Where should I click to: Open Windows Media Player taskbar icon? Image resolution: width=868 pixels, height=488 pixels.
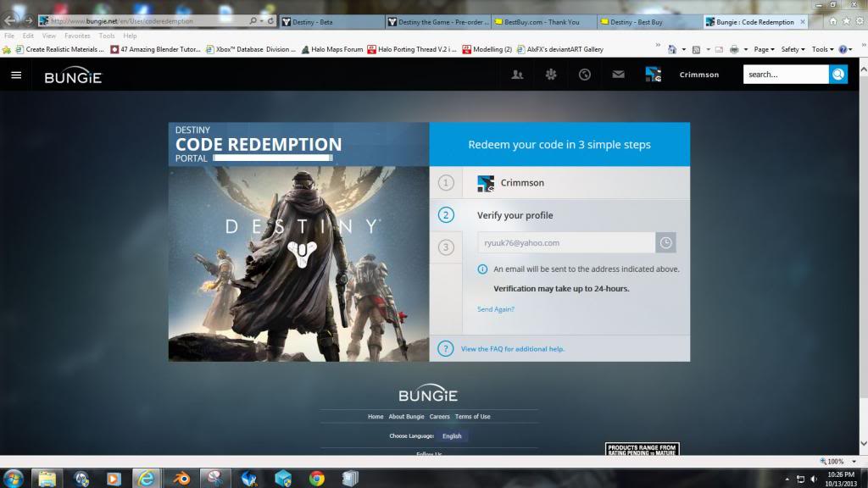114,478
